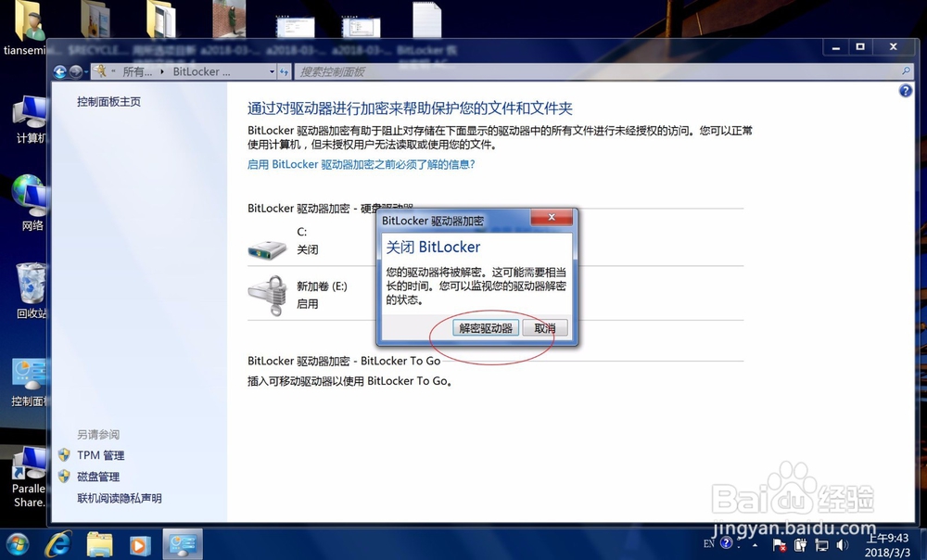Maximize the Control Panel window
Screen dimensions: 927x560
coord(861,47)
